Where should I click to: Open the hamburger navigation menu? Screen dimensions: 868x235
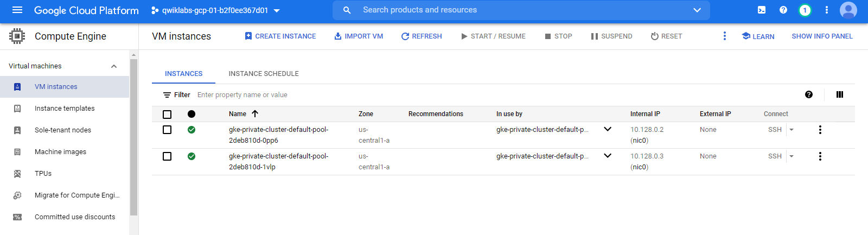tap(17, 10)
